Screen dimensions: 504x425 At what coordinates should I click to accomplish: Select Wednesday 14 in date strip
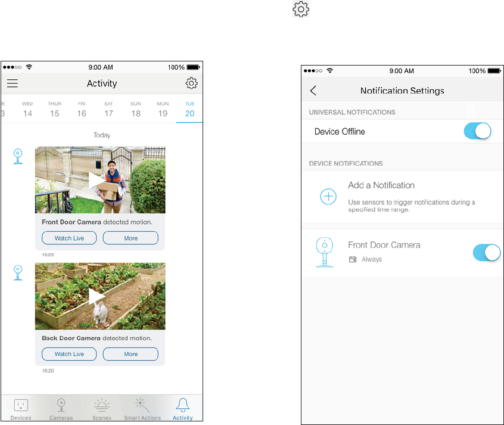[27, 110]
